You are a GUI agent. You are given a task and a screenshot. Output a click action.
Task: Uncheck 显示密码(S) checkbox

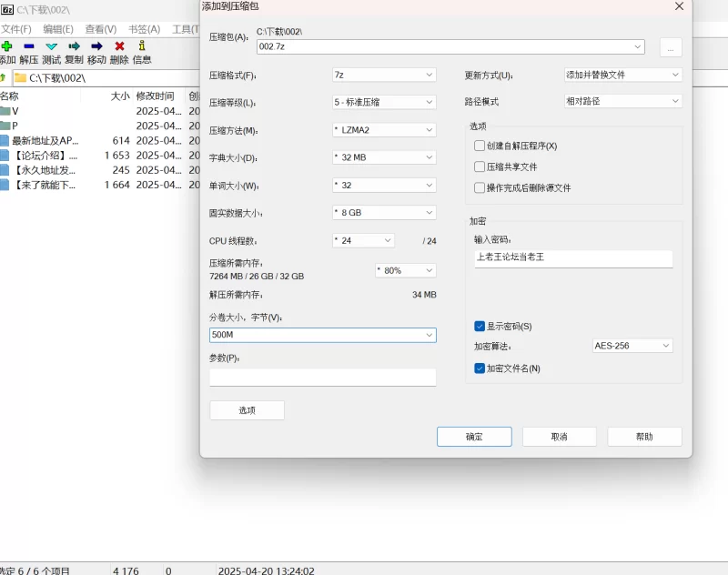(480, 327)
